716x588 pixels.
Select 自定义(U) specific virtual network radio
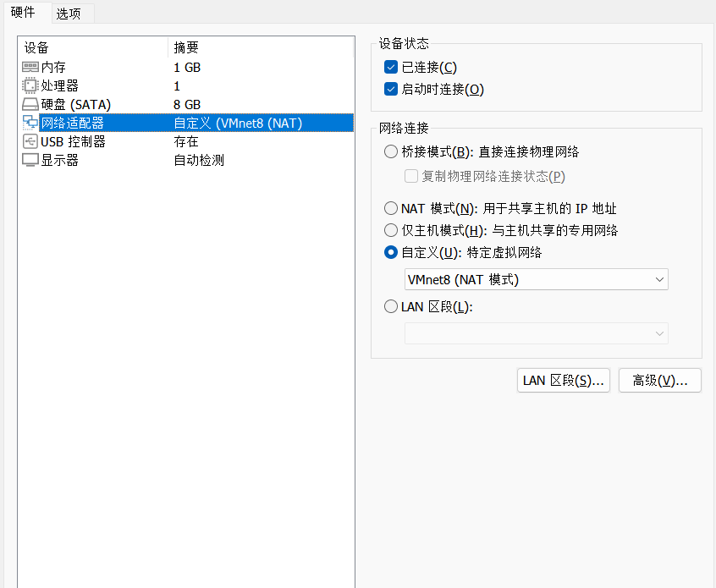[391, 252]
